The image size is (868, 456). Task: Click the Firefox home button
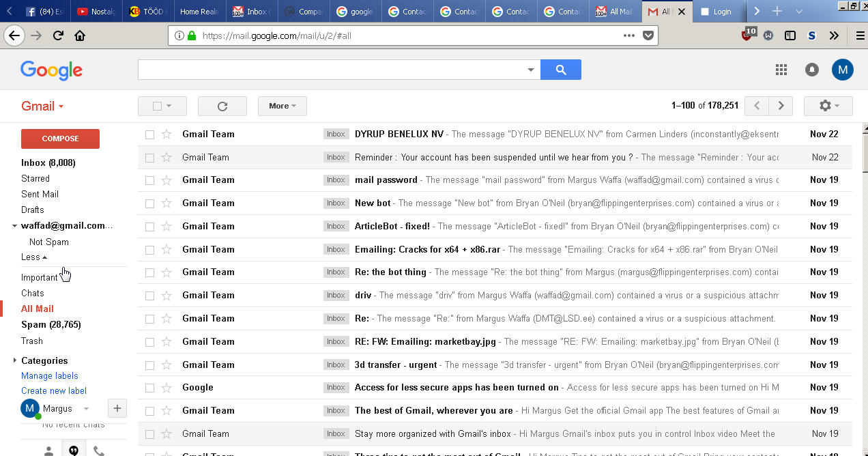coord(80,35)
